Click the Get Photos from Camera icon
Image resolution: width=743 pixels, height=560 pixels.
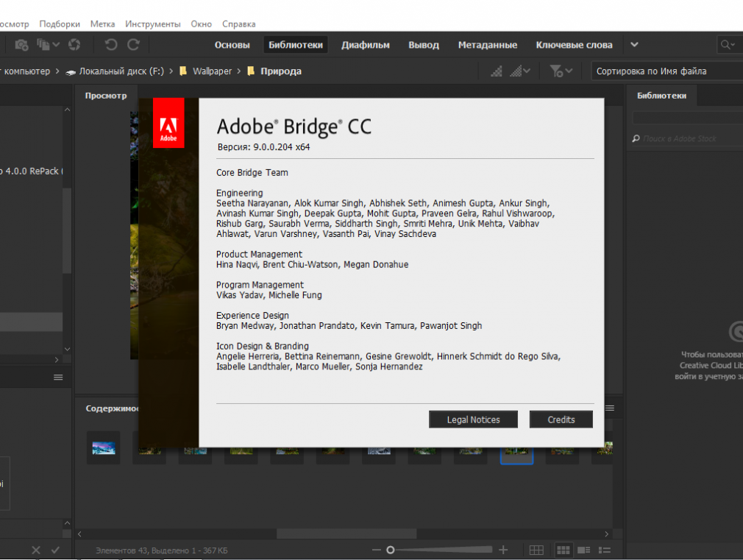coord(21,45)
